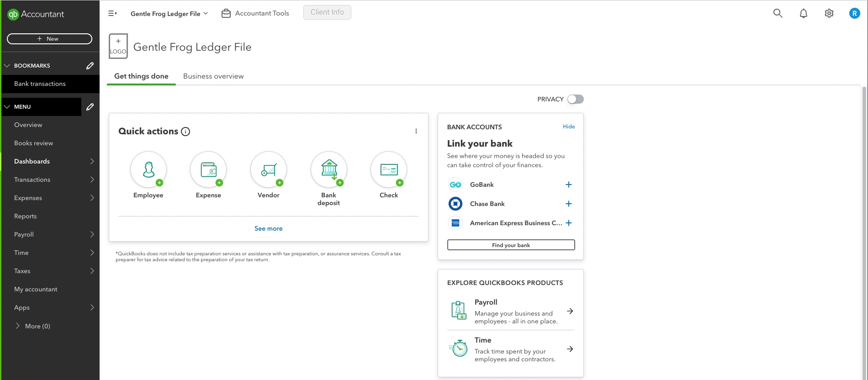Open Reports in the sidebar
Viewport: 868px width, 380px height.
tap(25, 216)
